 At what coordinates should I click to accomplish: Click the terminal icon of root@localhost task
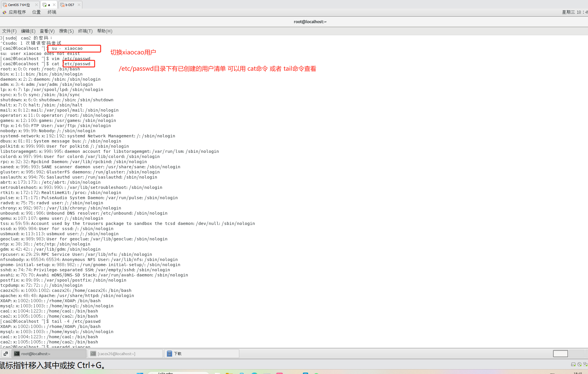pos(17,354)
